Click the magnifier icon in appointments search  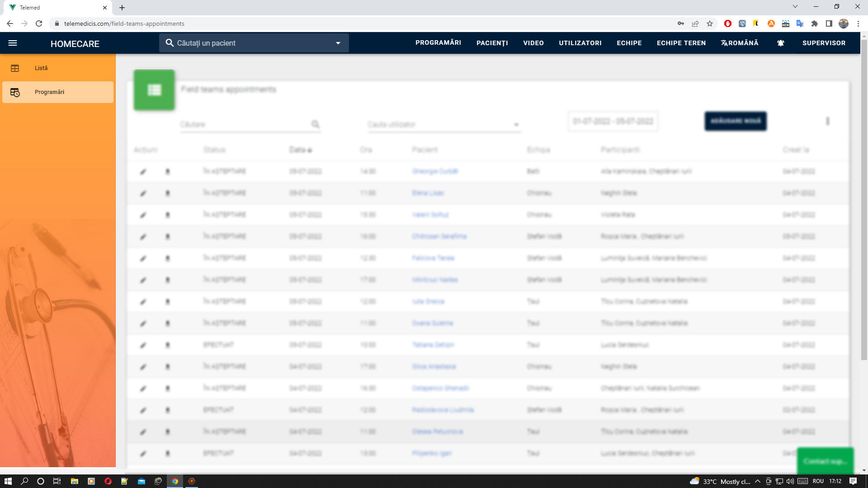[x=316, y=124]
